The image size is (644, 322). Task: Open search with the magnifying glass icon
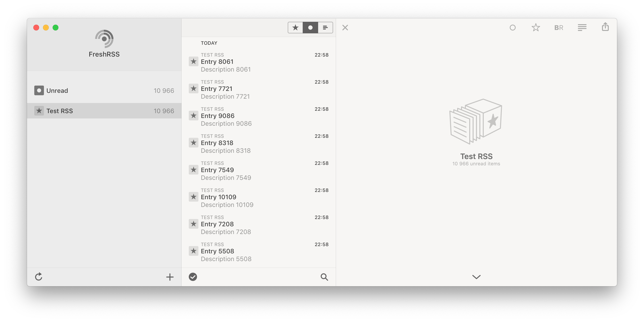pos(324,277)
